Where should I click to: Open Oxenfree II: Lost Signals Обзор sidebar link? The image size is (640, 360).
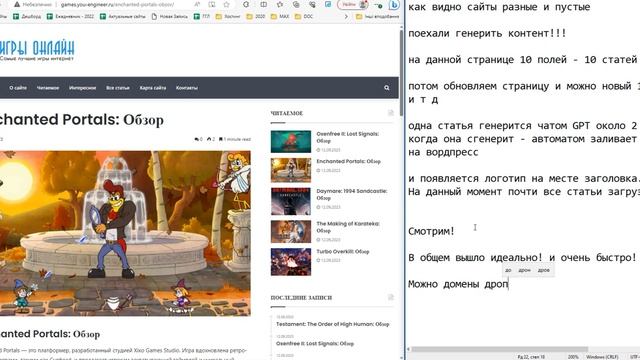click(347, 137)
